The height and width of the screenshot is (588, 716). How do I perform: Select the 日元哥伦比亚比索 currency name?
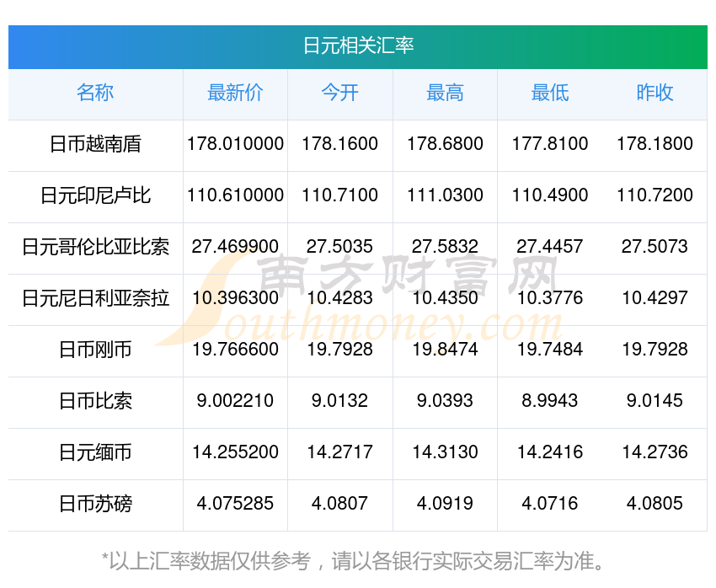[95, 247]
